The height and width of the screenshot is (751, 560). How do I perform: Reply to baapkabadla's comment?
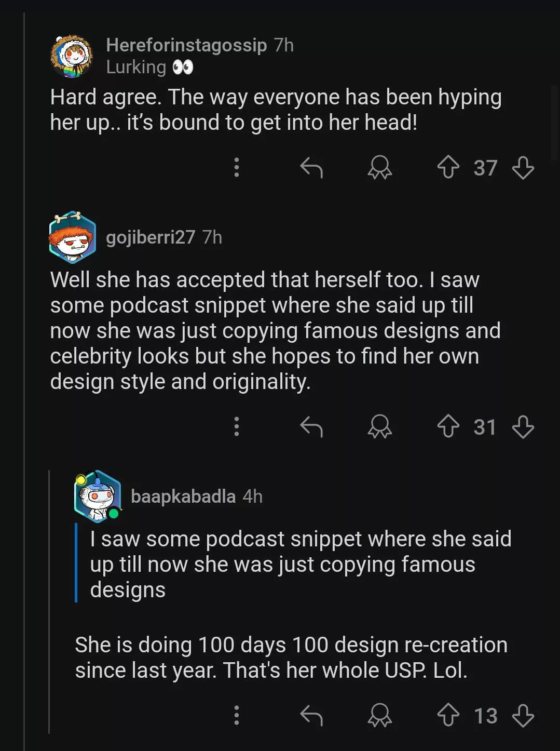(311, 715)
